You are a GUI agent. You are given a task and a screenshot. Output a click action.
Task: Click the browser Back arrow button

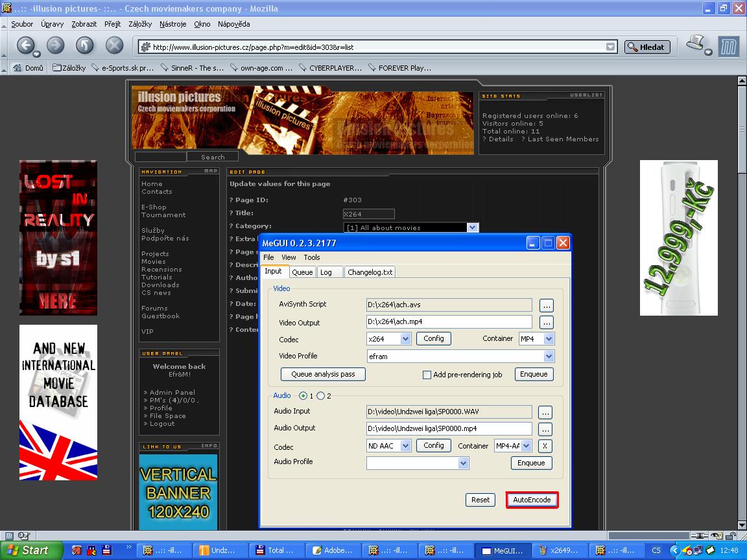(26, 46)
